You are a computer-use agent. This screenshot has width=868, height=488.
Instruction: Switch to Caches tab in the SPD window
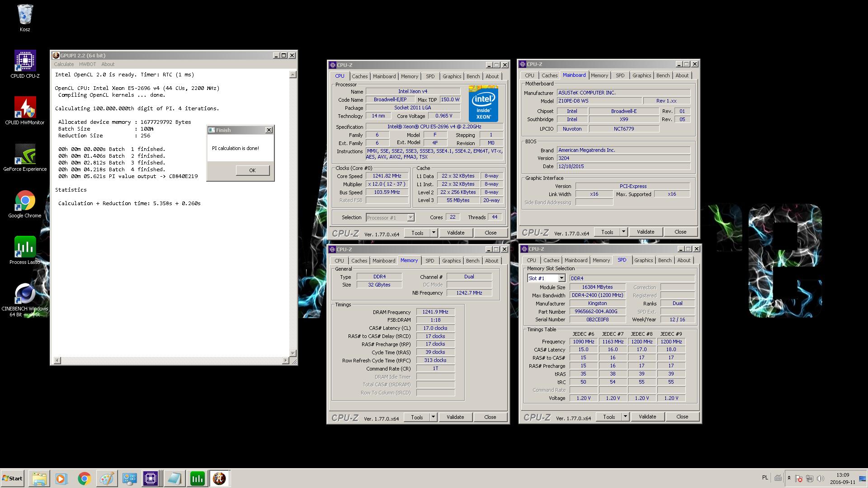(551, 260)
